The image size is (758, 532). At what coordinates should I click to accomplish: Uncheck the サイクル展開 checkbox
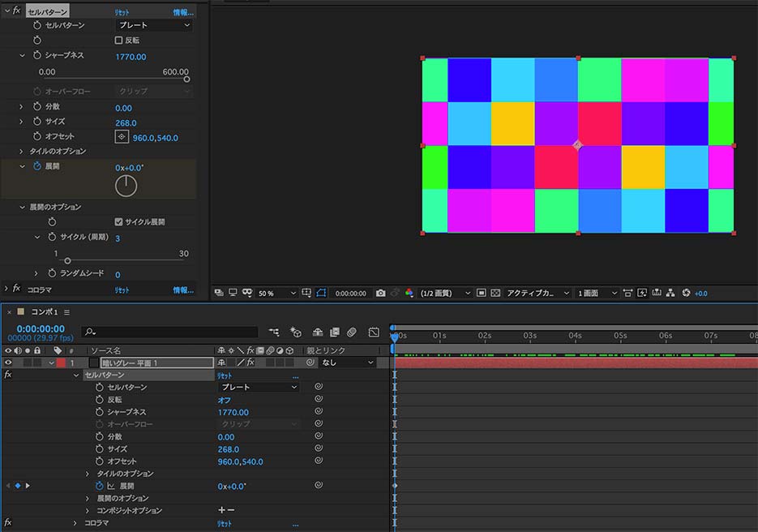coord(119,221)
